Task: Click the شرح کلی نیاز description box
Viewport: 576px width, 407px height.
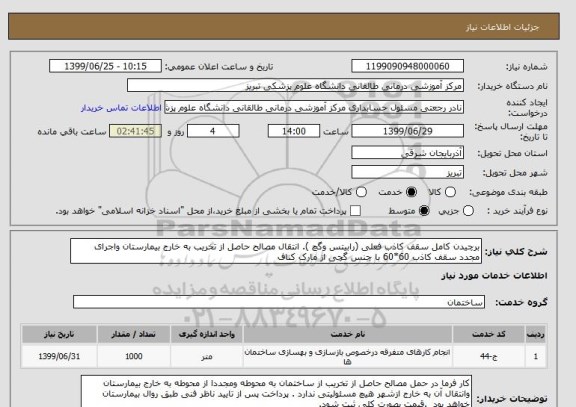Action: pyautogui.click(x=276, y=251)
